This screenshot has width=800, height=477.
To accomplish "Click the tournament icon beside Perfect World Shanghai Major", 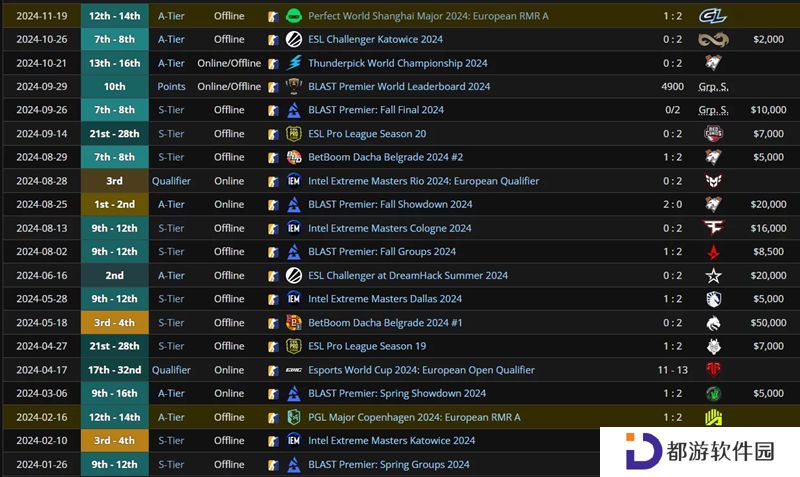I will tap(293, 16).
